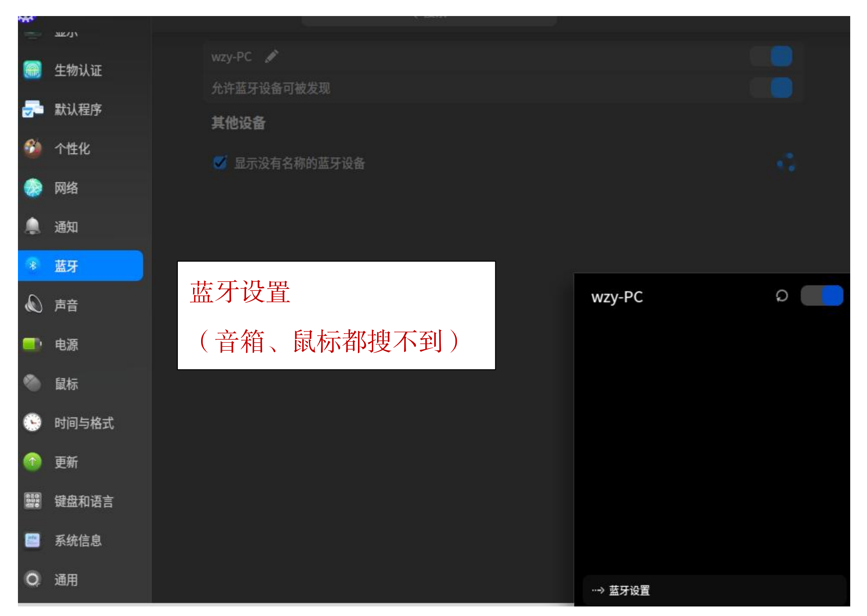Click the wzy-PC title in the popup
The height and width of the screenshot is (616, 867).
[x=617, y=297]
